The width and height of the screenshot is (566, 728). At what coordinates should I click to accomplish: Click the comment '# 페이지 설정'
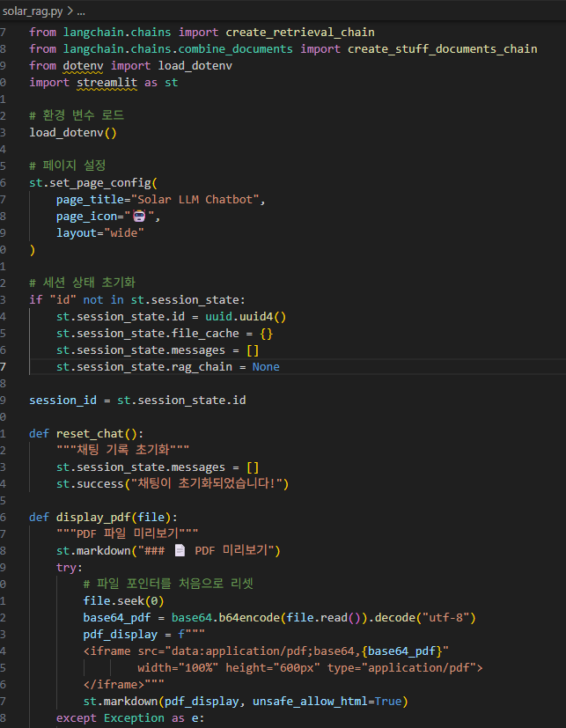68,165
